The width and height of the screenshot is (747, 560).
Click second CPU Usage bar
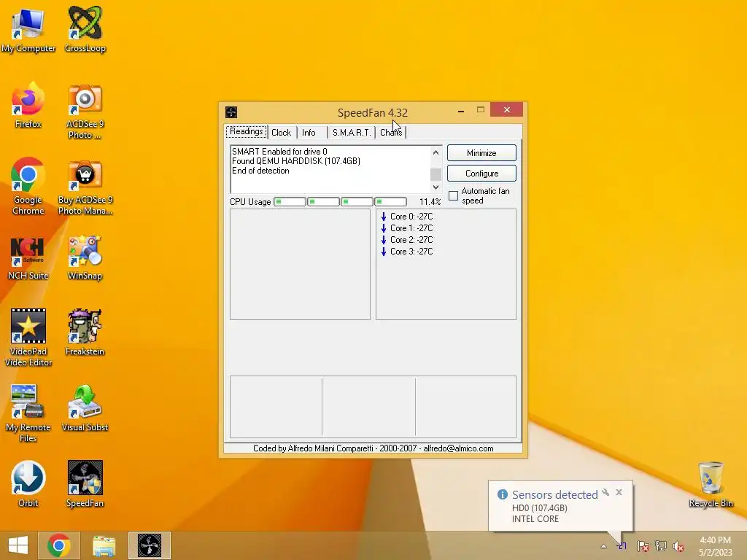323,202
